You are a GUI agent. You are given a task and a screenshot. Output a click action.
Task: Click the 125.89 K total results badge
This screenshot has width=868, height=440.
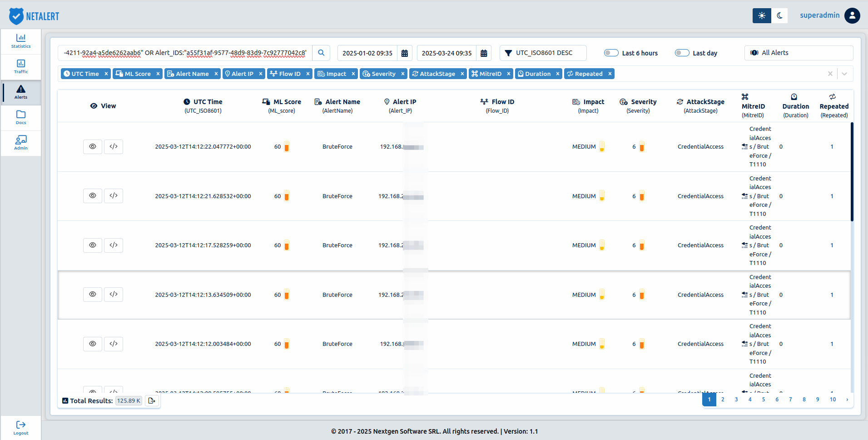[129, 400]
